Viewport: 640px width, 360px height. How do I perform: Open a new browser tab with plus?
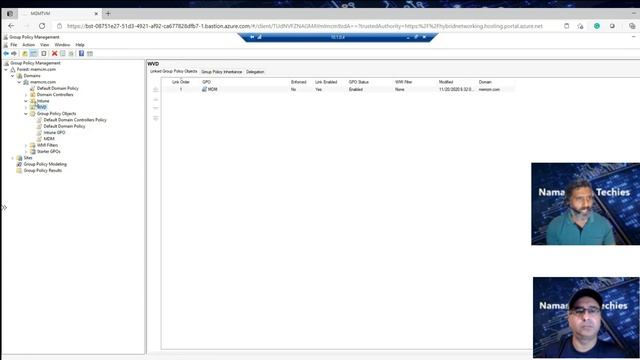point(108,13)
